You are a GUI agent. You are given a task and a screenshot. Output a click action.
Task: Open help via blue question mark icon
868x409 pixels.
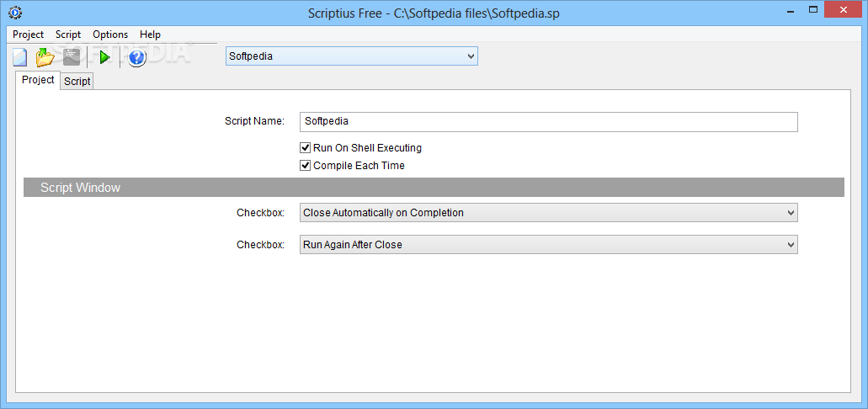(136, 57)
